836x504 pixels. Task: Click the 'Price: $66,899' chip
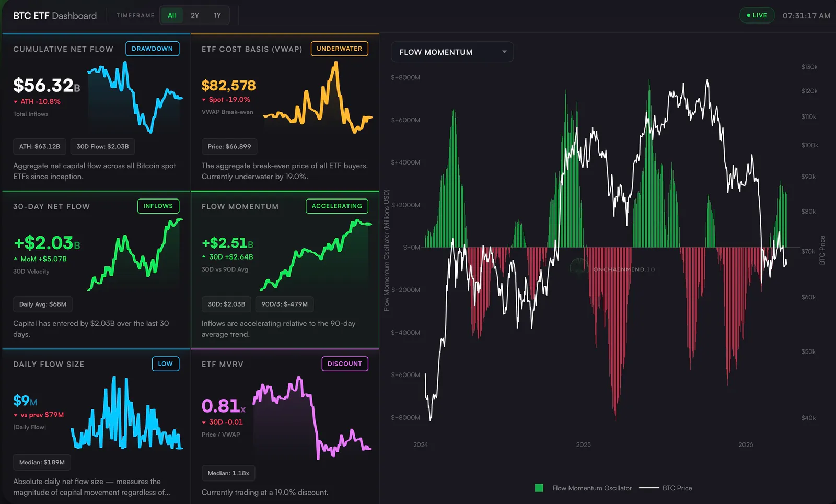229,147
